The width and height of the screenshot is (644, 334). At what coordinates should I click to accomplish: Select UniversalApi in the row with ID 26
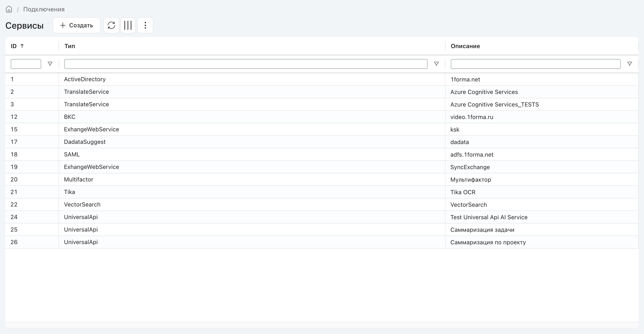(252, 242)
